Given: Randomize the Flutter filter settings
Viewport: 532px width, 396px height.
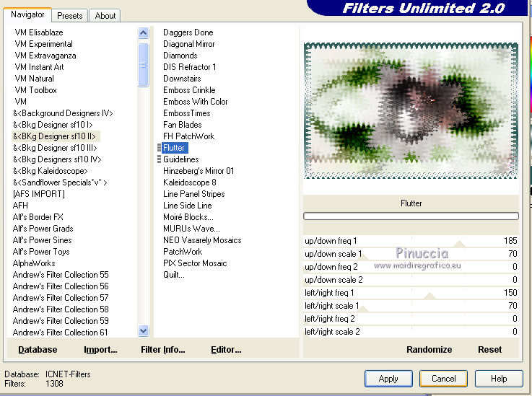Looking at the screenshot, I should point(429,350).
